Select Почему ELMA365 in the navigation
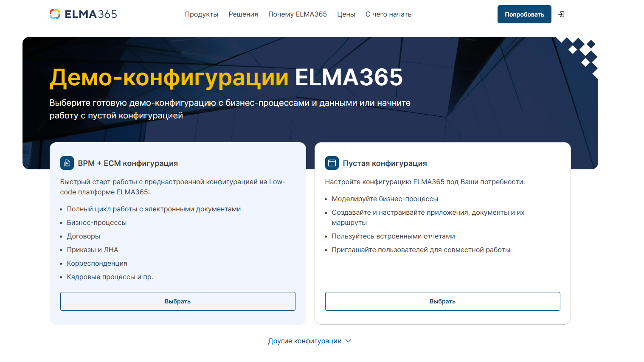This screenshot has height=362, width=644. tap(298, 14)
